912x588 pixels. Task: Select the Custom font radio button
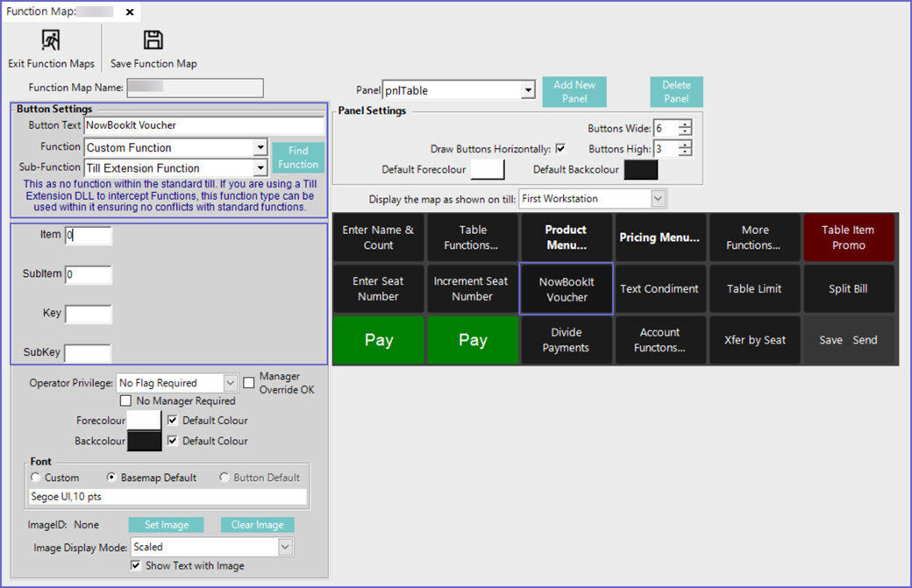point(36,478)
